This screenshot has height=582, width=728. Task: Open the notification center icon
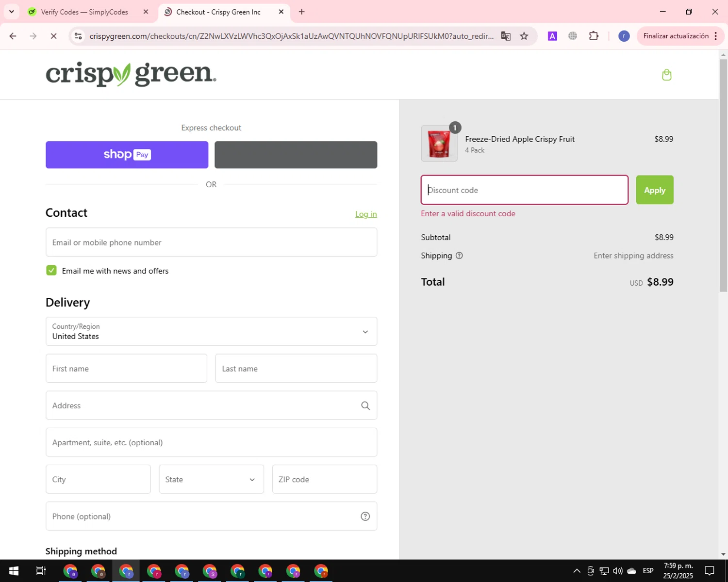coord(710,571)
